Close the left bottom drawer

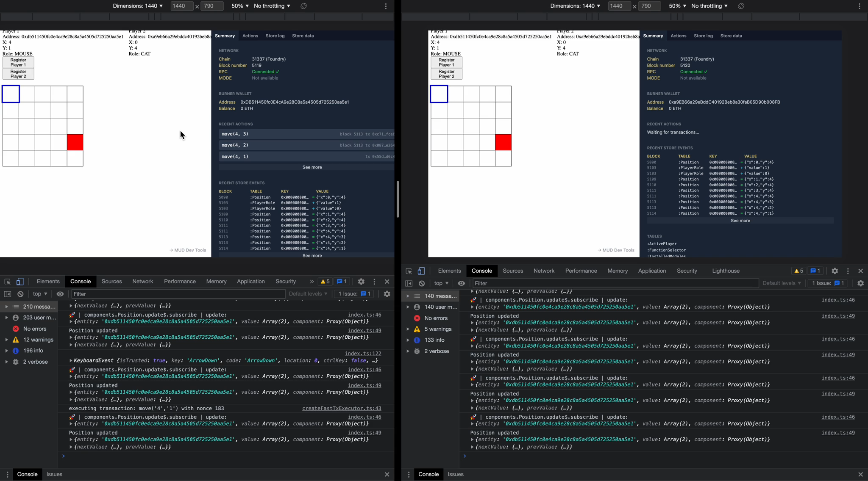387,475
